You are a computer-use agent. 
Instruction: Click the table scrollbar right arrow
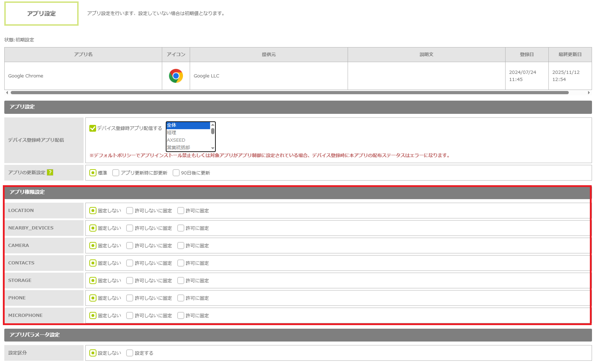(589, 93)
